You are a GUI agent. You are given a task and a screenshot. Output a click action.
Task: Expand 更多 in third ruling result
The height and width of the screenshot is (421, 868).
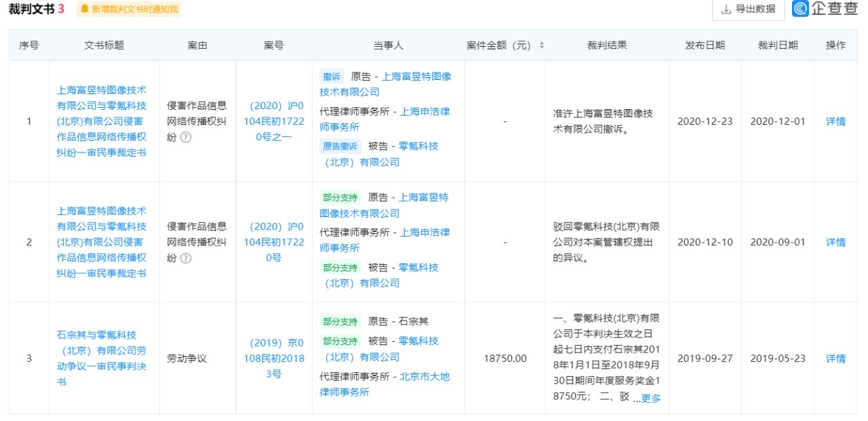(x=651, y=399)
